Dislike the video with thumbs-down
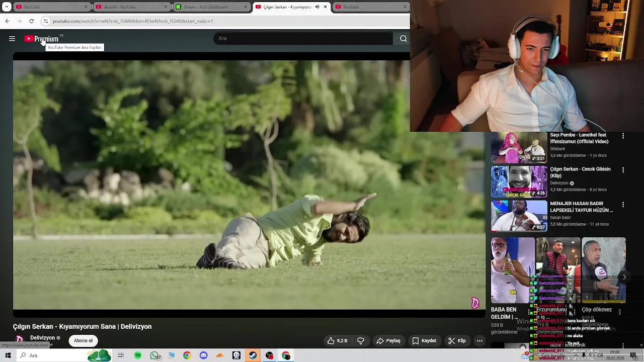644x362 pixels. pyautogui.click(x=361, y=341)
